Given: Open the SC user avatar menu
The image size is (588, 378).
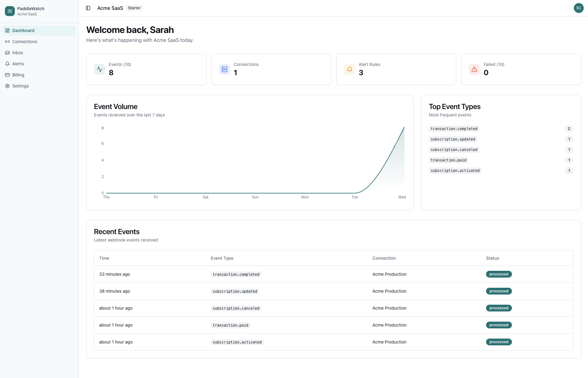Looking at the screenshot, I should pos(578,8).
